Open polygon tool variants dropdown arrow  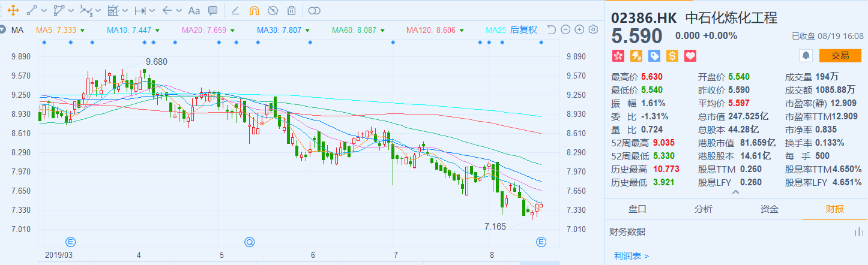tap(71, 11)
